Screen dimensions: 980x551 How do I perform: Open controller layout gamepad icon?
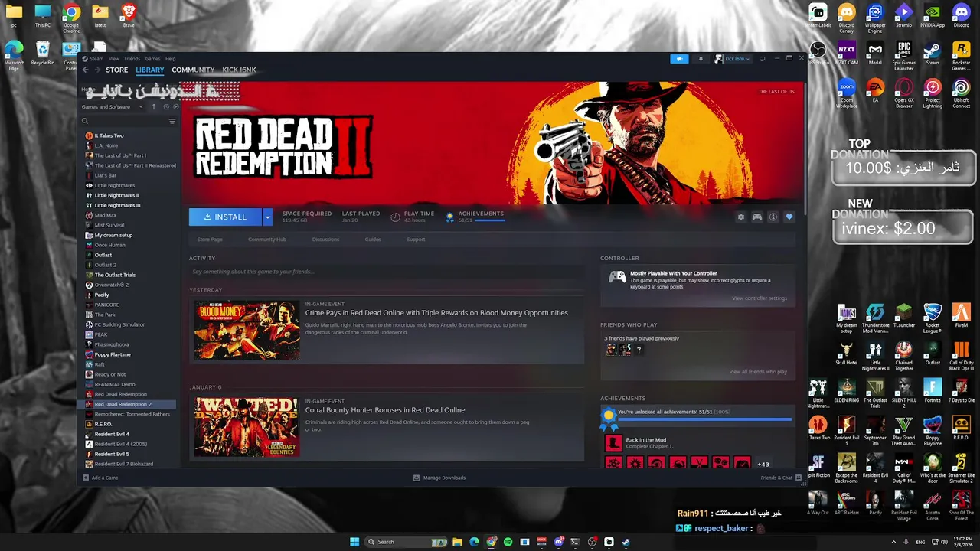757,217
